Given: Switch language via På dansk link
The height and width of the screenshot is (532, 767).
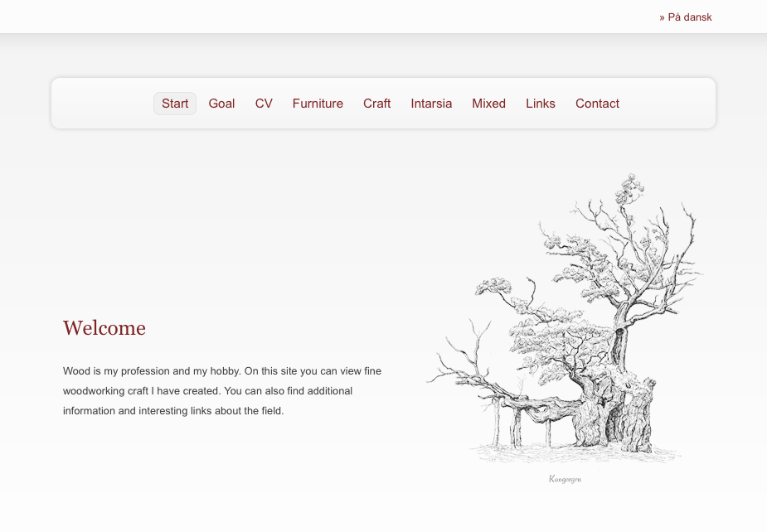Looking at the screenshot, I should coord(689,17).
